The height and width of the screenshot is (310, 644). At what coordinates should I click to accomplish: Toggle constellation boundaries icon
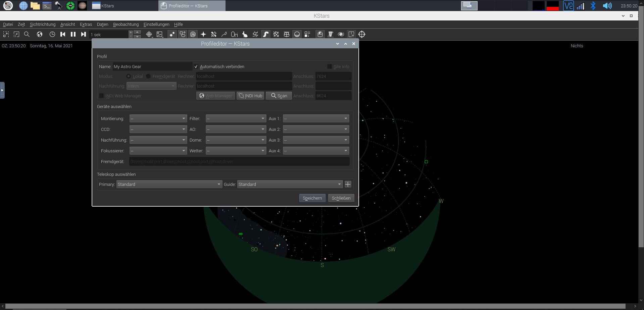coord(255,34)
